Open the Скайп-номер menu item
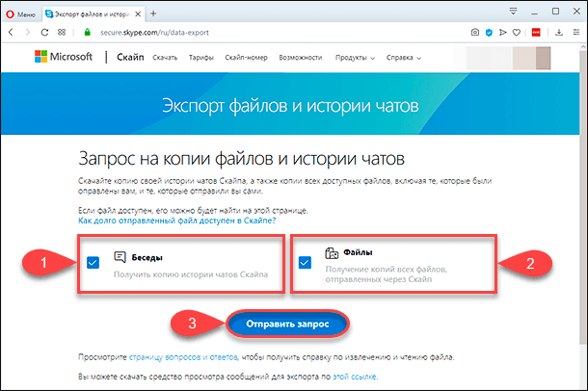The height and width of the screenshot is (391, 588). point(246,58)
